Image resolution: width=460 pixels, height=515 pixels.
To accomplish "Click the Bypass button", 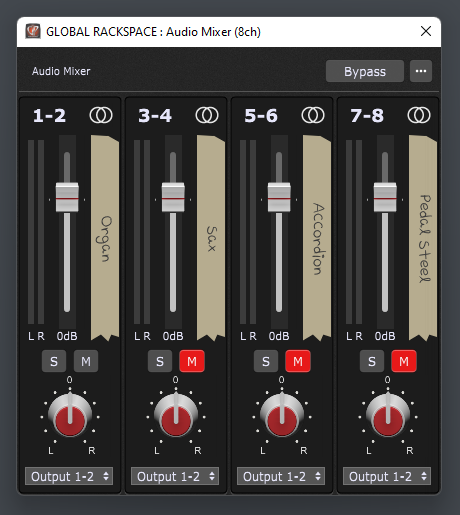I will click(365, 71).
